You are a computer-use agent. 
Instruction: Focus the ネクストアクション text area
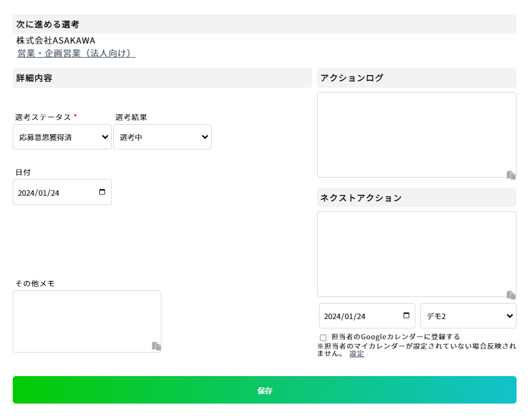[417, 254]
